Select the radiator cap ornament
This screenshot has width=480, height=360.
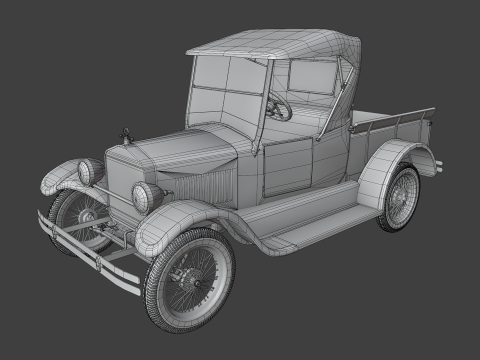click(x=126, y=136)
